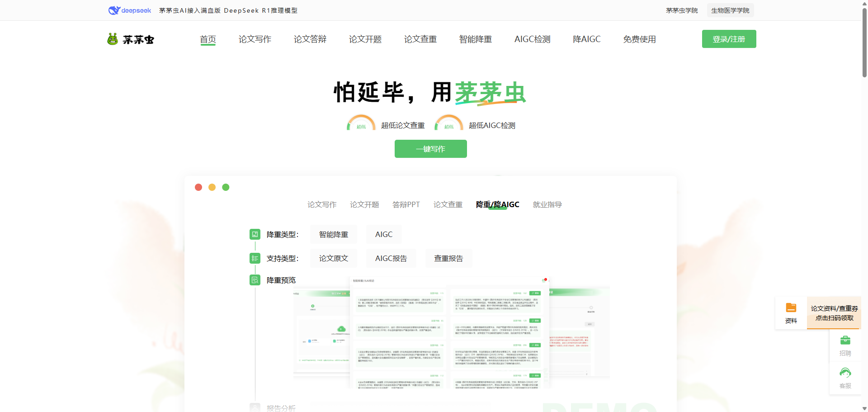This screenshot has height=412, width=868.
Task: Switch to the 答辩PPT tab
Action: click(x=406, y=204)
